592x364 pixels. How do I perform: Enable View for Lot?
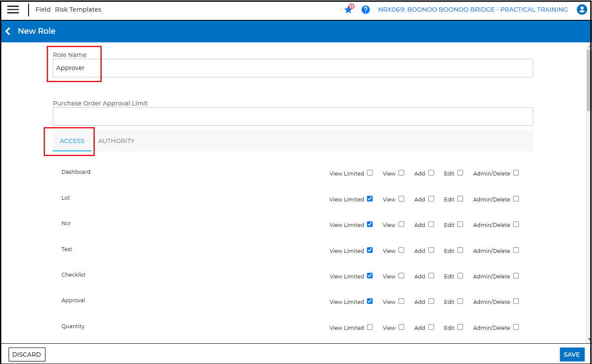pos(402,199)
